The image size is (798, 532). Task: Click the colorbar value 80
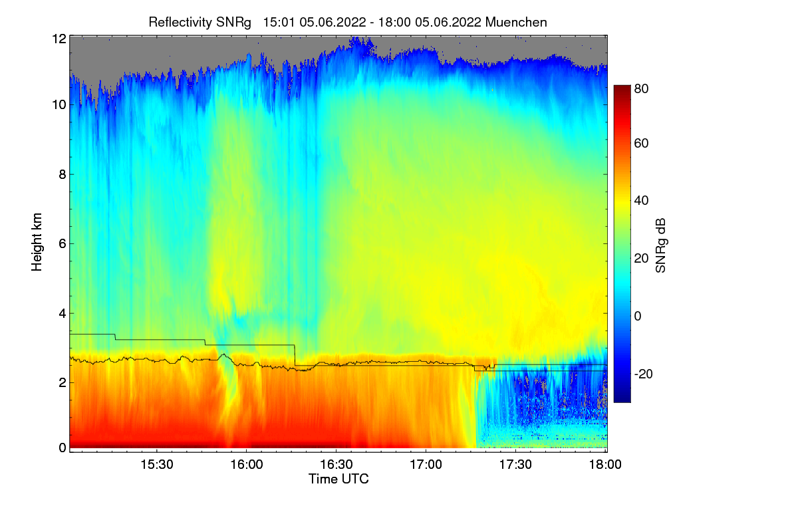coord(642,88)
